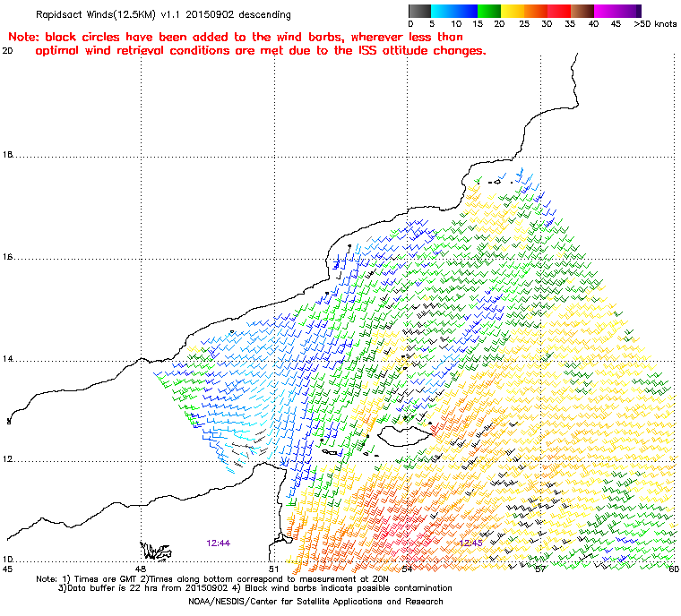Click the longitude '51' axis label
This screenshot has width=681, height=616.
[273, 569]
